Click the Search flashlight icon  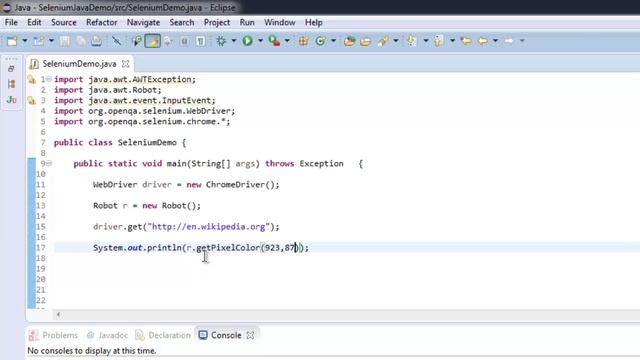point(383,41)
